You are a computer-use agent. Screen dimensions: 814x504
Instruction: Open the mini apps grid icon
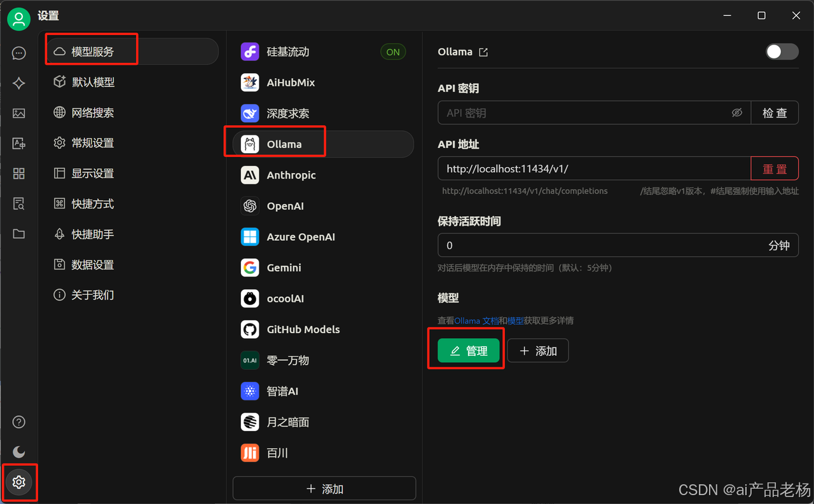pos(19,174)
